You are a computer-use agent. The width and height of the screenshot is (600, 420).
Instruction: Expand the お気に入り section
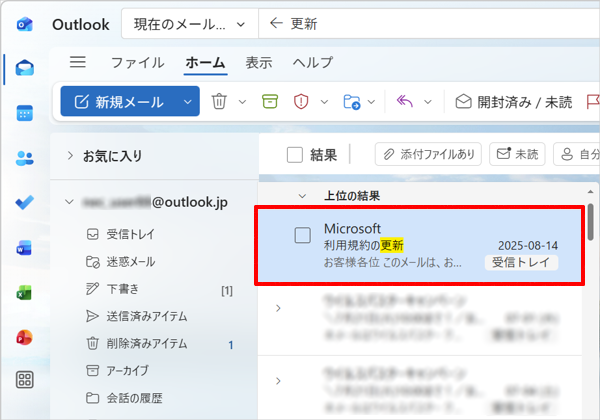[x=70, y=156]
